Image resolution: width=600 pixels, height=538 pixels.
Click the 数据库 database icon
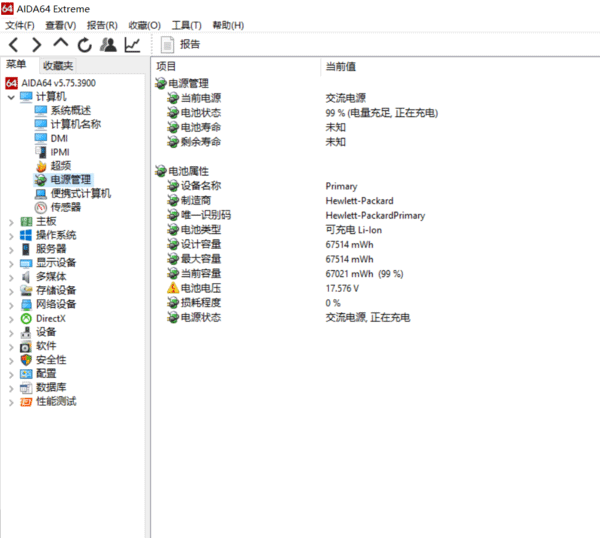click(26, 388)
